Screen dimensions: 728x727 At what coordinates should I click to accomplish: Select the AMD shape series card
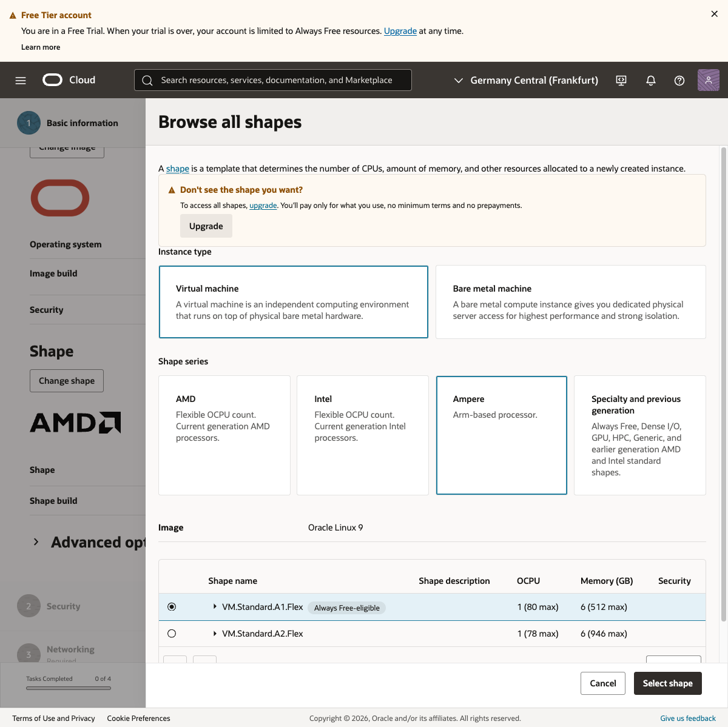(224, 435)
